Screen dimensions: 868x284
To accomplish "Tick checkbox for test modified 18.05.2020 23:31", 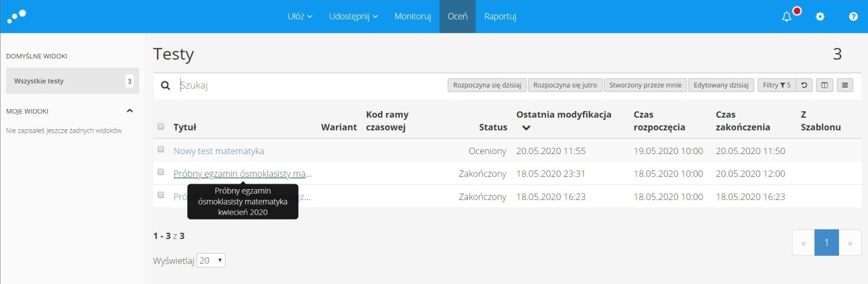I will pyautogui.click(x=160, y=172).
